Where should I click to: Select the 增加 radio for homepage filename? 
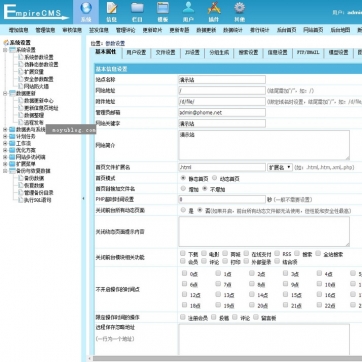click(183, 189)
